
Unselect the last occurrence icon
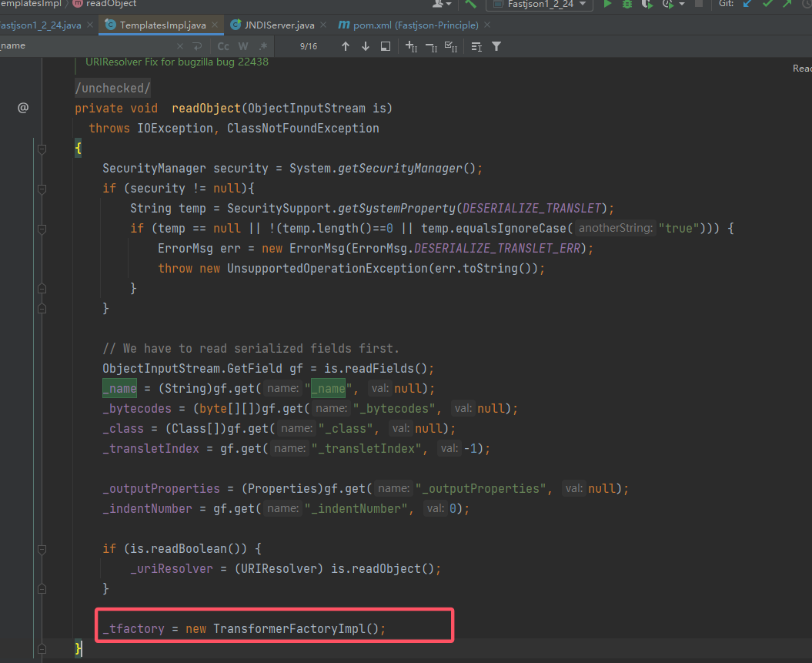431,48
